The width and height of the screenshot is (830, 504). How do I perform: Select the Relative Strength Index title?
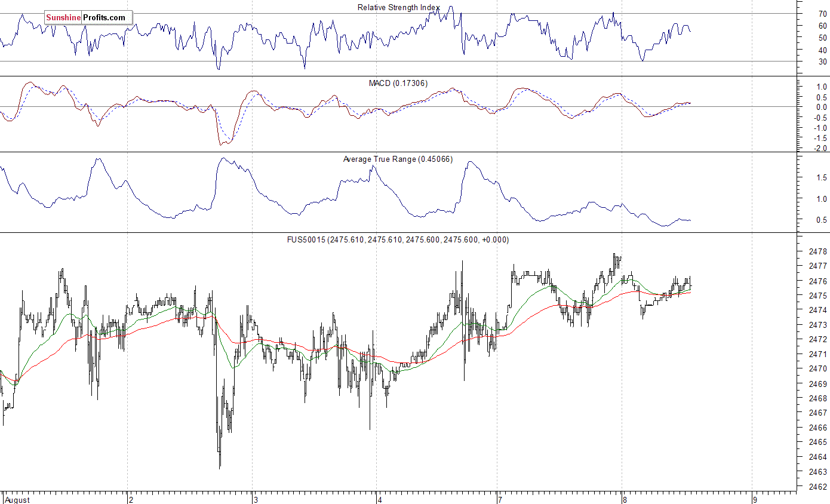[x=398, y=7]
